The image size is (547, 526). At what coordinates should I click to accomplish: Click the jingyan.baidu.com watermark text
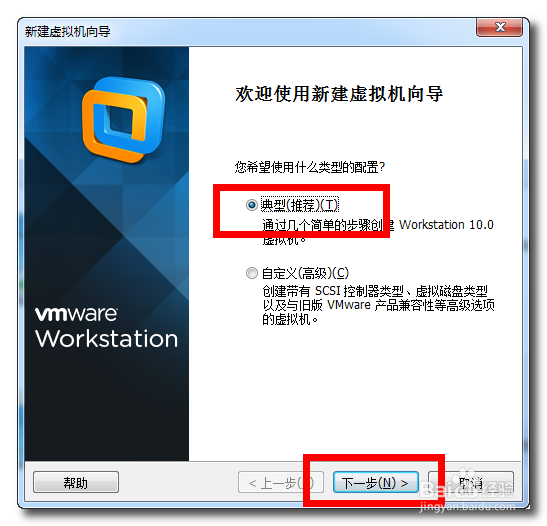(x=467, y=506)
